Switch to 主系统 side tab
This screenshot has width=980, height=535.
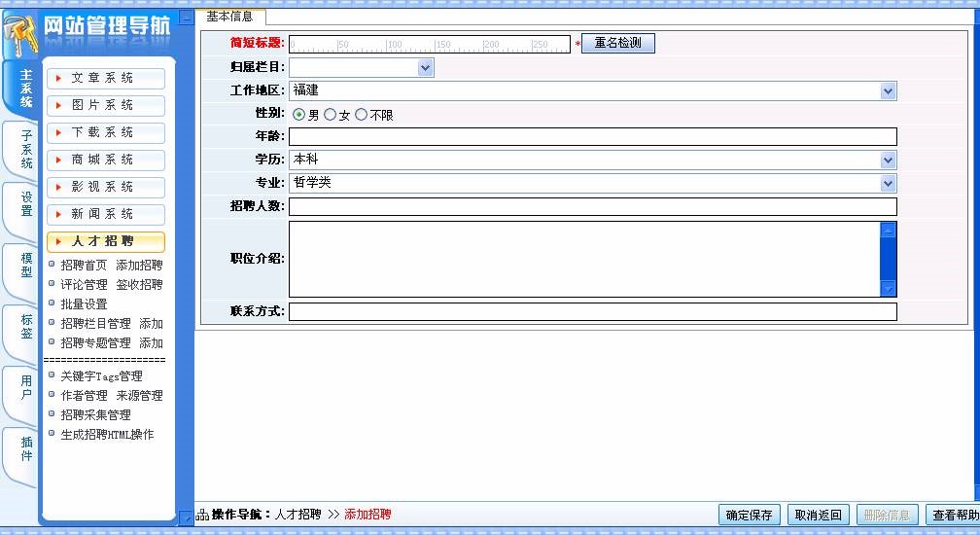(21, 89)
